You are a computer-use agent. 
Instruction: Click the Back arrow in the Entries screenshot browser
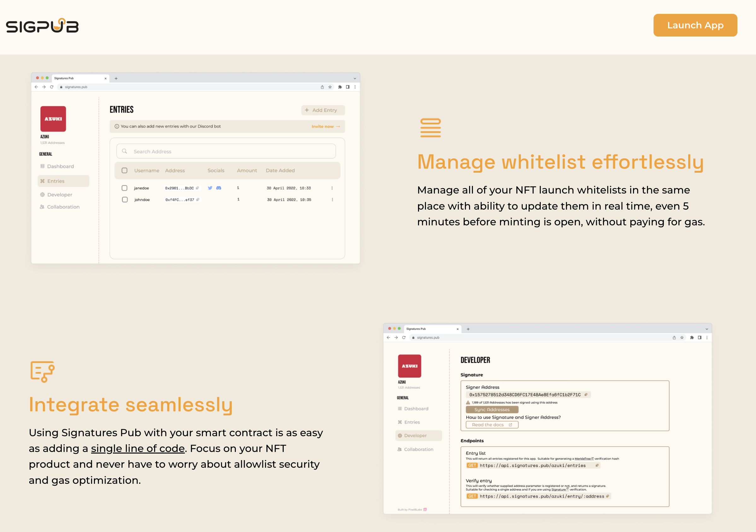point(36,87)
